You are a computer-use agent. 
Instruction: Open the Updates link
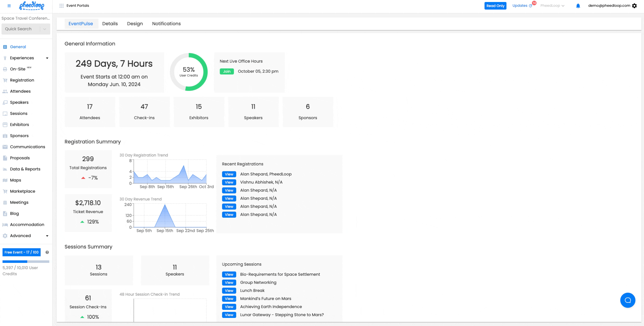pyautogui.click(x=520, y=6)
